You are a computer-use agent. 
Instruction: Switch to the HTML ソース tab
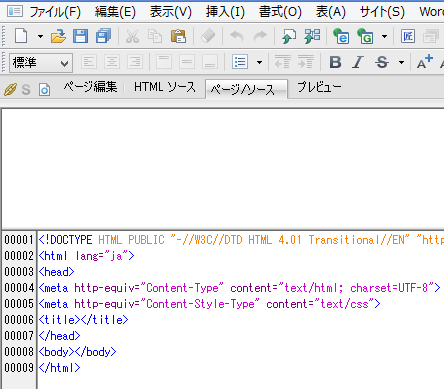pyautogui.click(x=165, y=87)
